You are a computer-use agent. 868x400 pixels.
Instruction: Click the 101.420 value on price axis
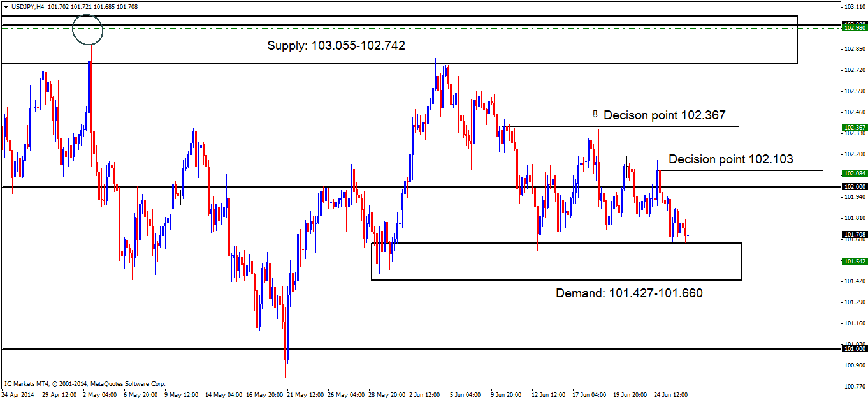pos(854,281)
